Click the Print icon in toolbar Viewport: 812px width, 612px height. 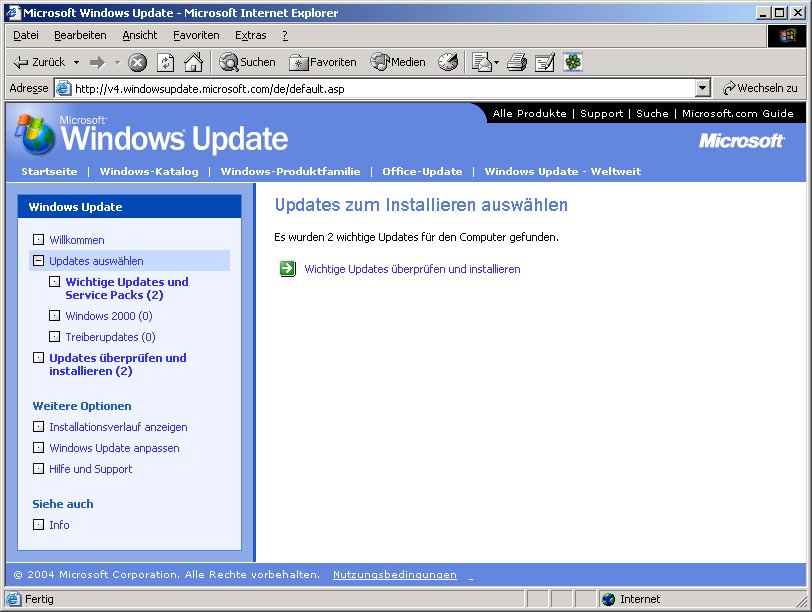click(516, 62)
